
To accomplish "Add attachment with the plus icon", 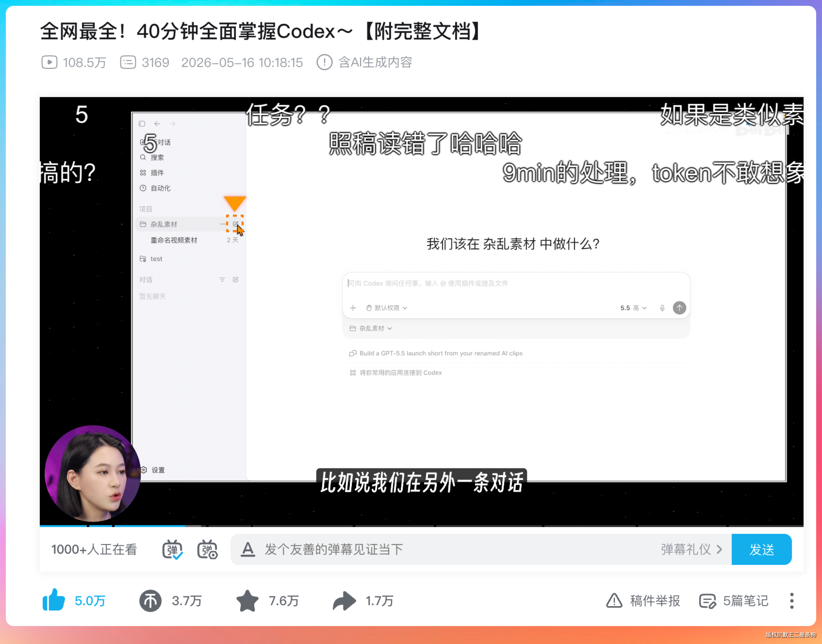I will point(353,308).
